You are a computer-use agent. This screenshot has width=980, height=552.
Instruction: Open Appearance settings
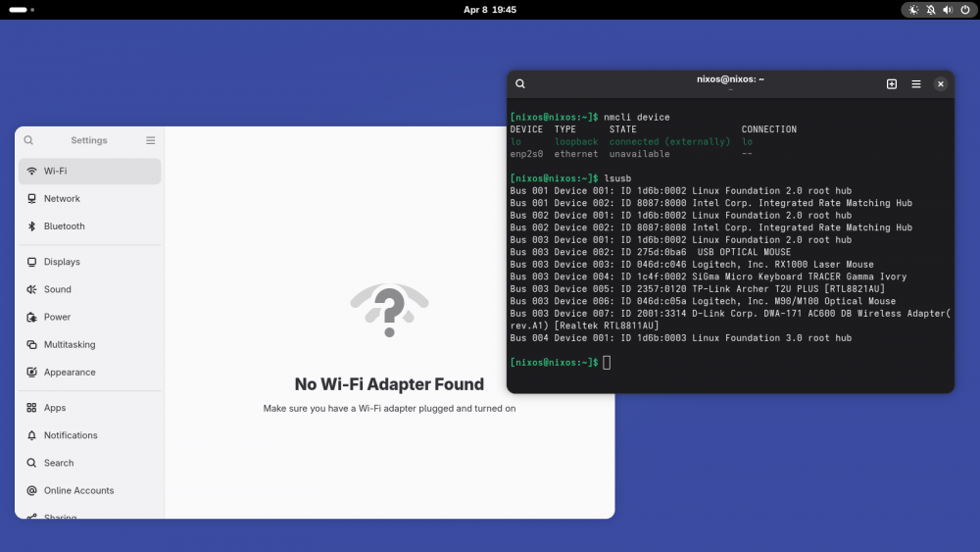89,372
